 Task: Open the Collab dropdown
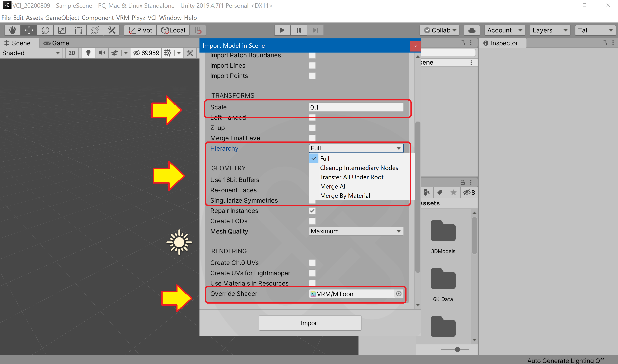(439, 30)
